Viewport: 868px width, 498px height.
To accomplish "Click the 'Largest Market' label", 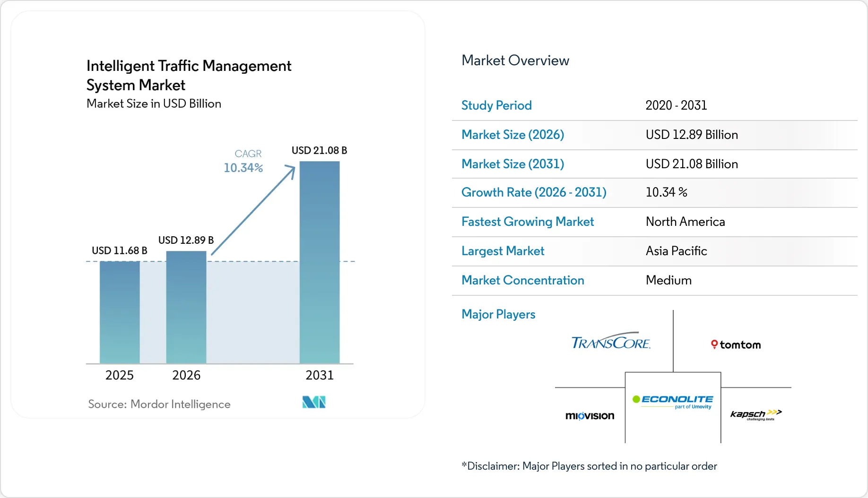I will pos(503,251).
